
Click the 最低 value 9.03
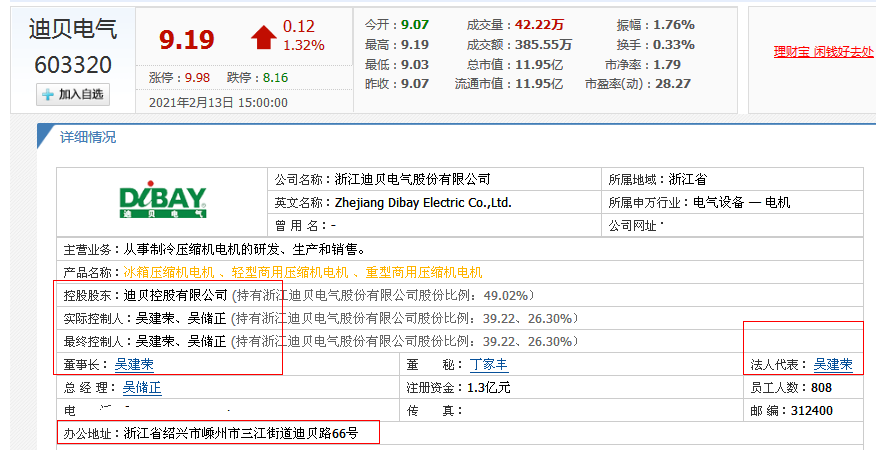(x=415, y=65)
